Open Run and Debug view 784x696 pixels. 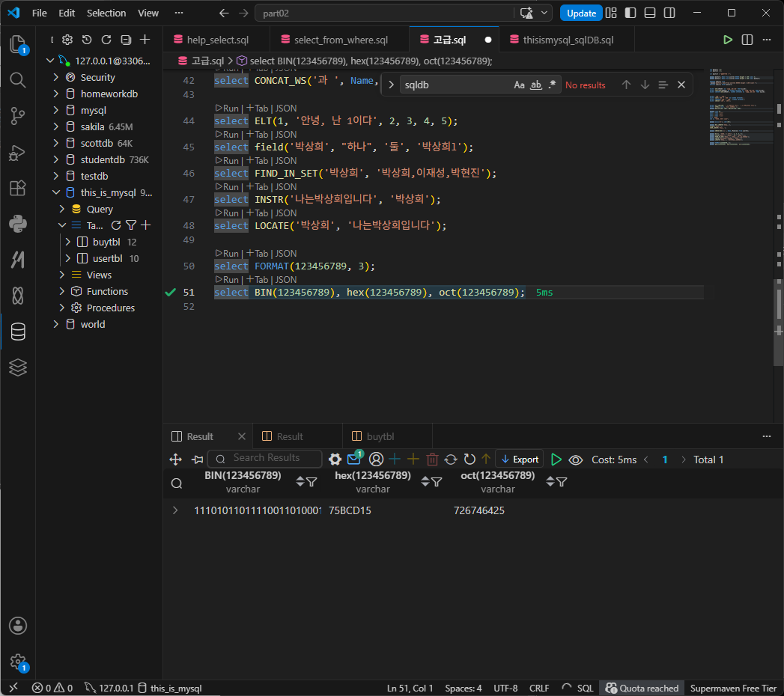[18, 153]
